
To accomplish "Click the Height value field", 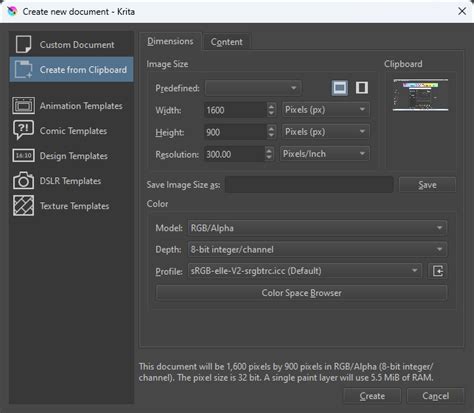I will 235,132.
